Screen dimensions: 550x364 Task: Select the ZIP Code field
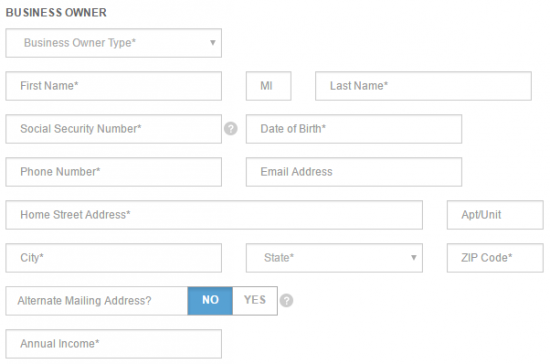point(495,258)
